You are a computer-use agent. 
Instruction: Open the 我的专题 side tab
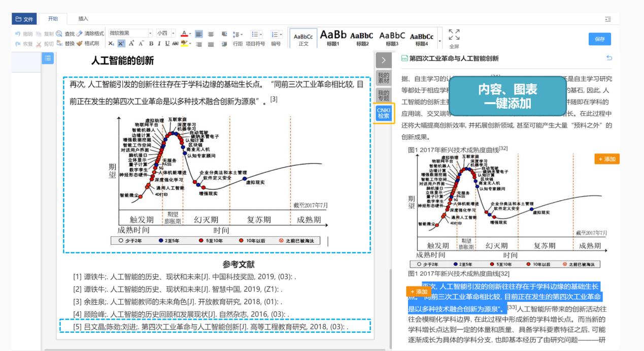point(383,95)
